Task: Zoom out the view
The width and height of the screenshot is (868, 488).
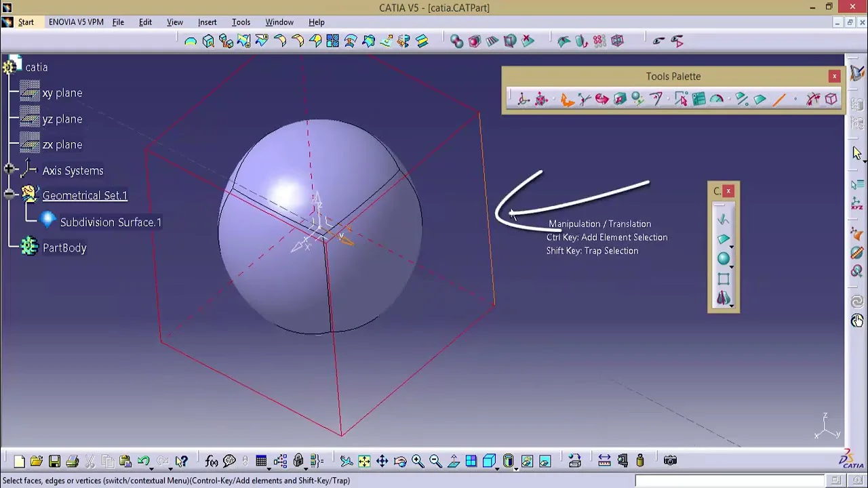Action: (435, 462)
